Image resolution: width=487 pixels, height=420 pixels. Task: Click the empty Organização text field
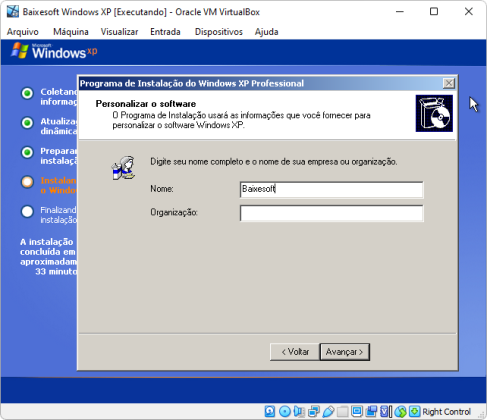coord(331,213)
